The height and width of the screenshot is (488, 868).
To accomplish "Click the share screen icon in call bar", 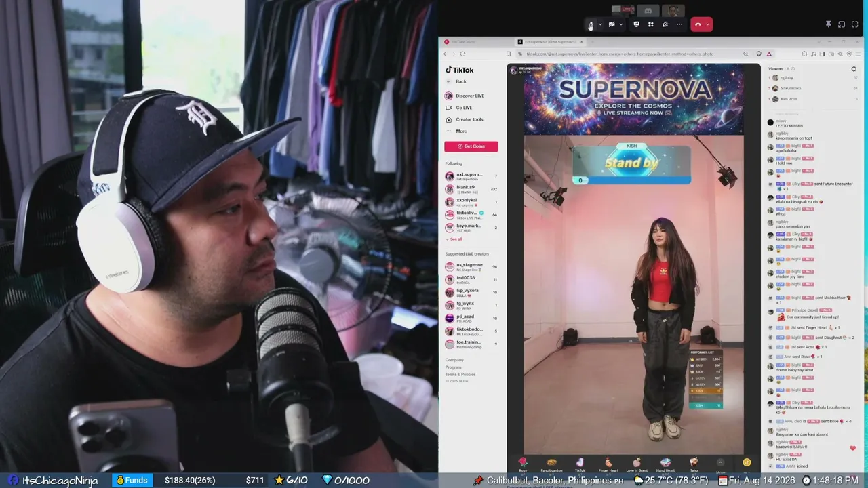I will pos(636,24).
